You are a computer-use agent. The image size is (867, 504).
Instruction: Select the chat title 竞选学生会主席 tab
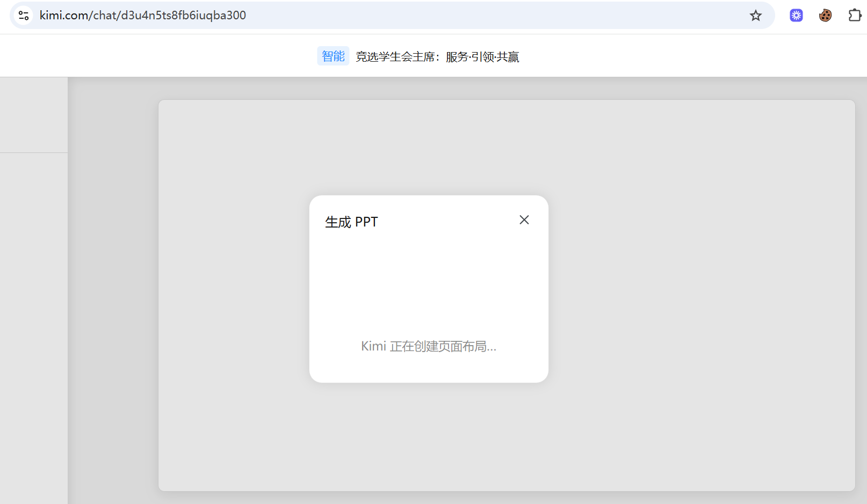(437, 56)
